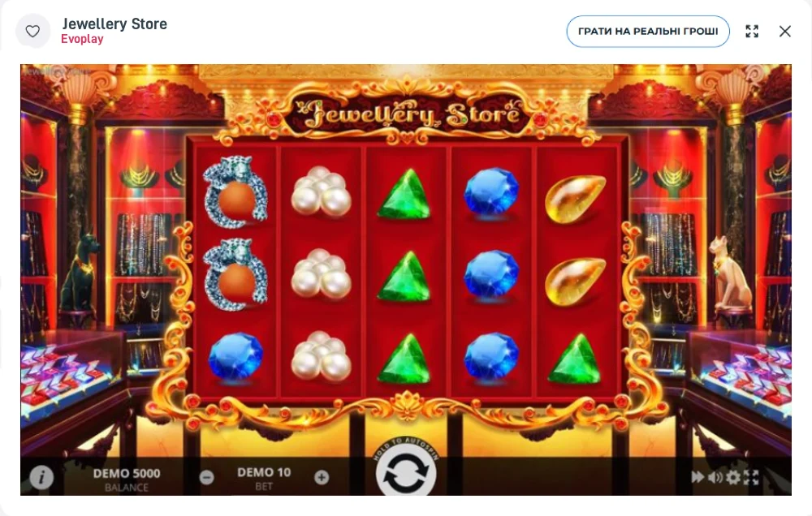Click the spin reels button

(406, 472)
